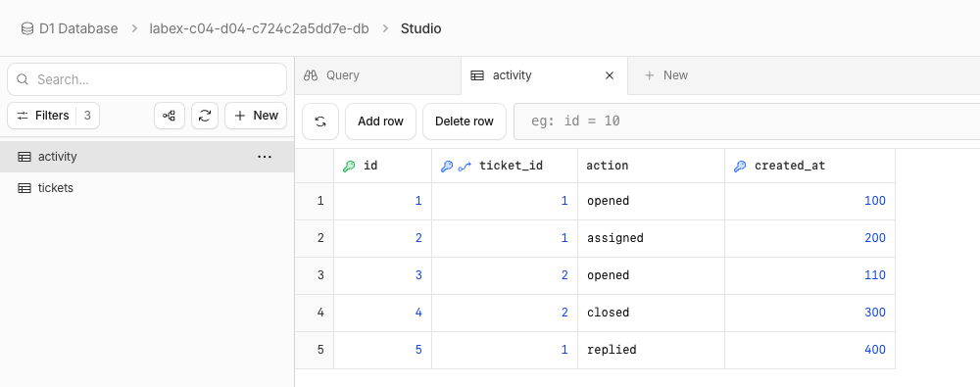
Task: Click the created_at cell with 100
Action: point(810,201)
